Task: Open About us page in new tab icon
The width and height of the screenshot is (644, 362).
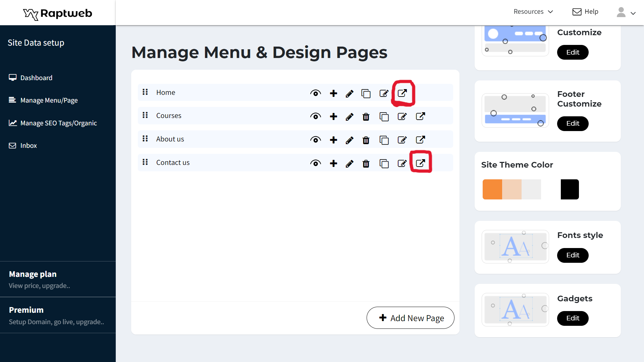Action: pos(420,140)
